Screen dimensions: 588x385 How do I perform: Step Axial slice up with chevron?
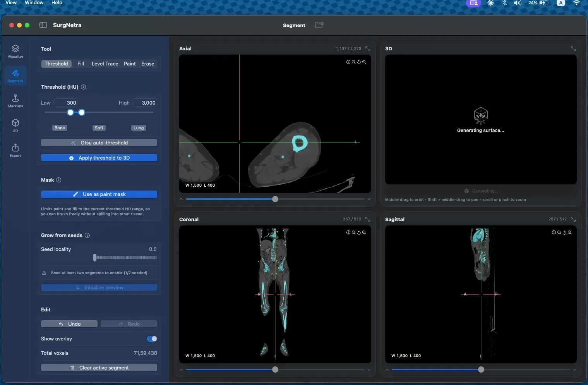coord(181,199)
